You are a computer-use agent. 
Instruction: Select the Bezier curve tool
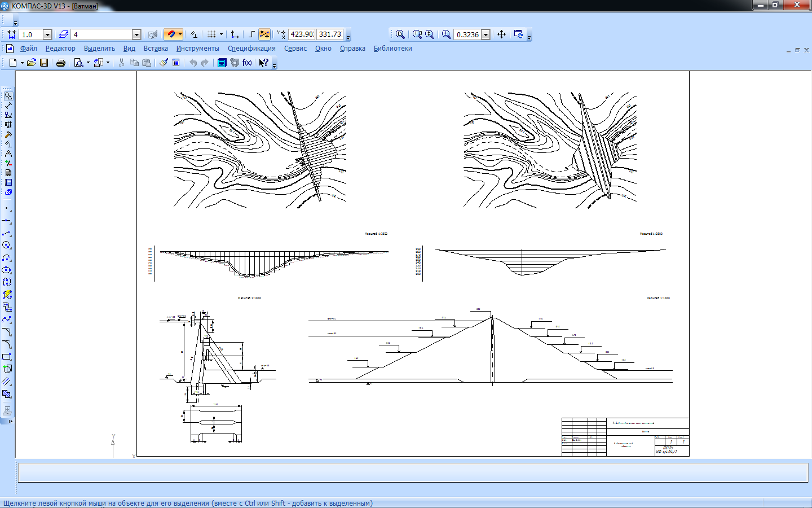click(7, 319)
